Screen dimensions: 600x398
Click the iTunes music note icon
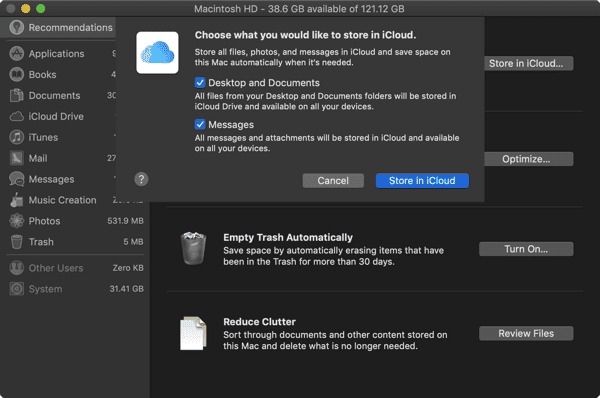pos(16,137)
